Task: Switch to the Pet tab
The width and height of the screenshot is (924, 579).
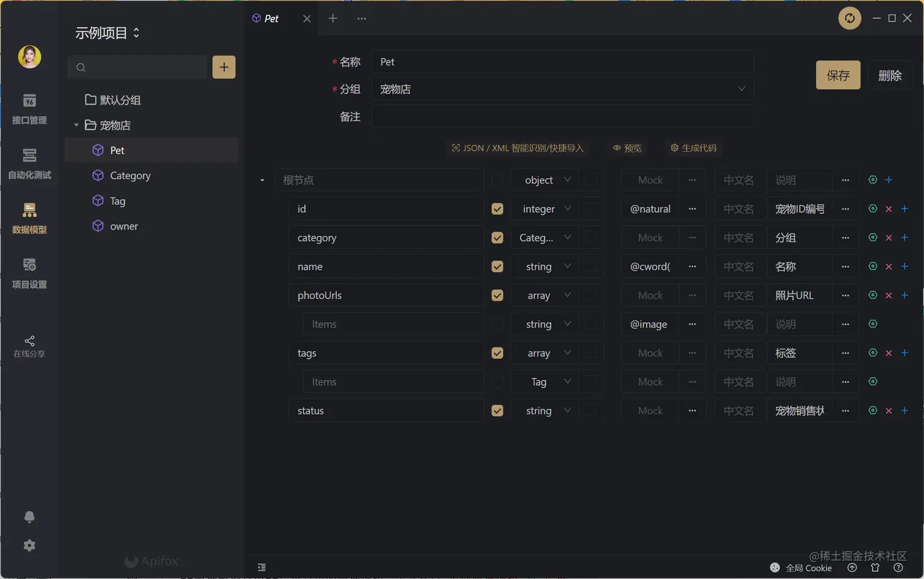Action: pos(269,18)
